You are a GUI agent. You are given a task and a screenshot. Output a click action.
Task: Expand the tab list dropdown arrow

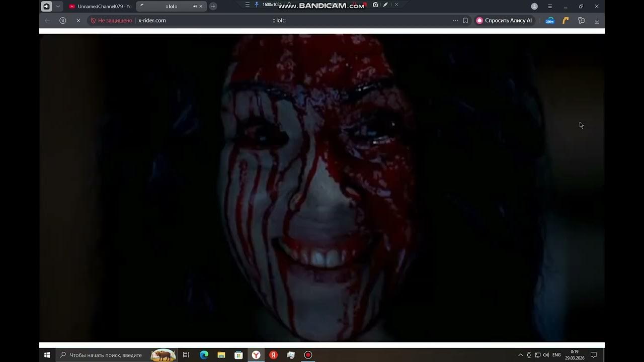[58, 7]
